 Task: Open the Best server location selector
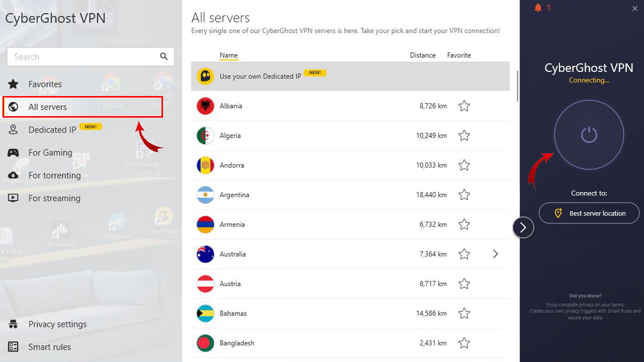(x=589, y=213)
